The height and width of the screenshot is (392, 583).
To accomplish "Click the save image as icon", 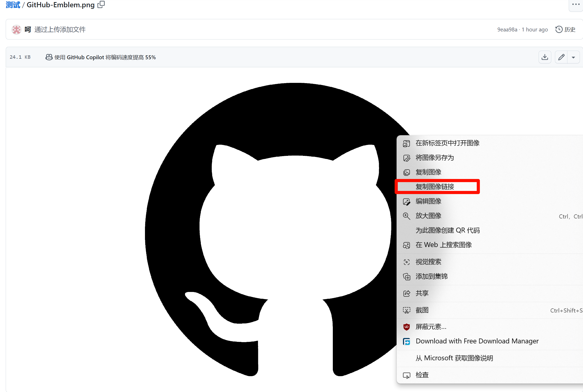I will (x=406, y=158).
